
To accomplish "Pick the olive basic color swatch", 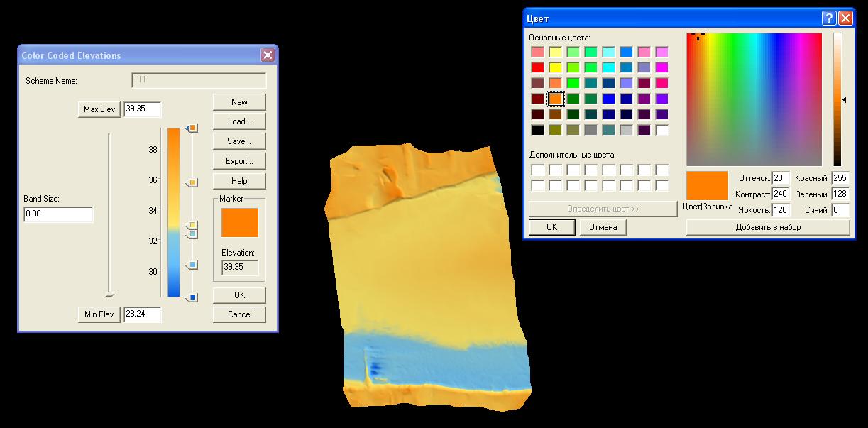I will (556, 130).
